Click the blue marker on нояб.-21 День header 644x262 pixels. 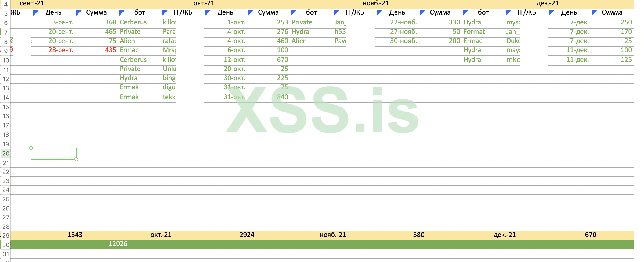[x=379, y=12]
